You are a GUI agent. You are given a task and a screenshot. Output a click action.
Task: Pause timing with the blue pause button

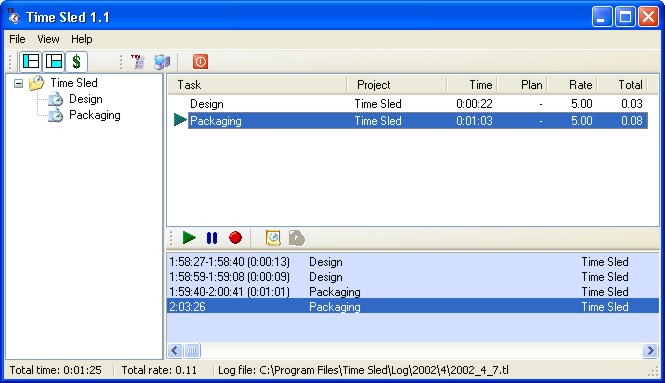[x=212, y=238]
